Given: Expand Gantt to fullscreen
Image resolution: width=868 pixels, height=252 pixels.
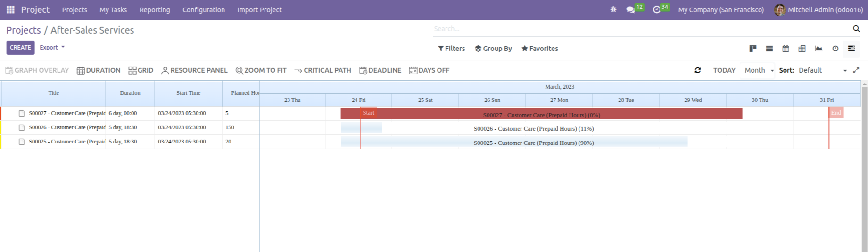Looking at the screenshot, I should pyautogui.click(x=856, y=70).
